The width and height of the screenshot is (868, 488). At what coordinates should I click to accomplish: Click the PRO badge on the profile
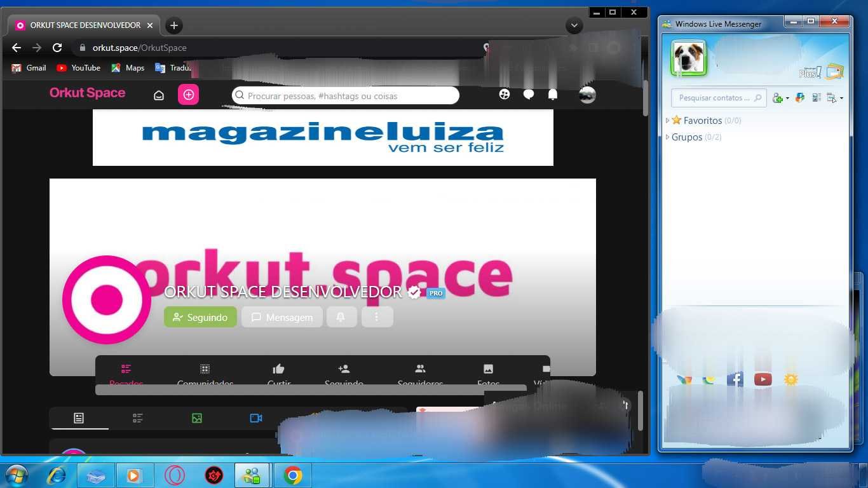click(x=435, y=293)
